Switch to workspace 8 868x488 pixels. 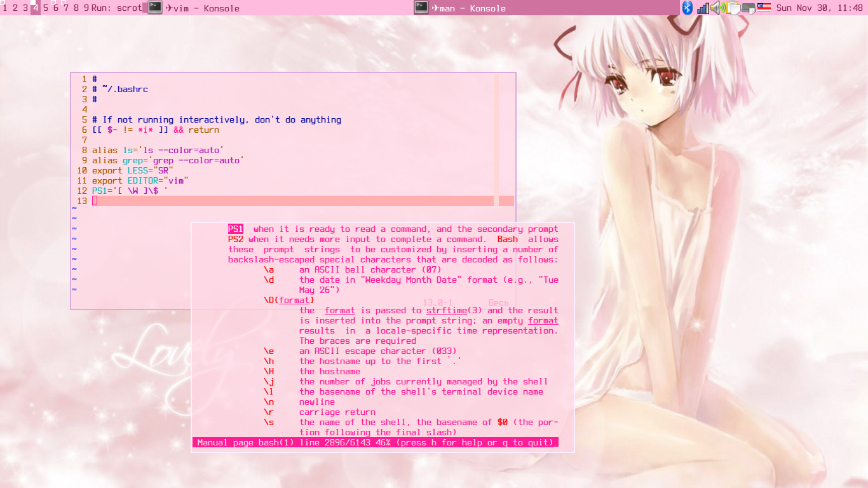76,8
